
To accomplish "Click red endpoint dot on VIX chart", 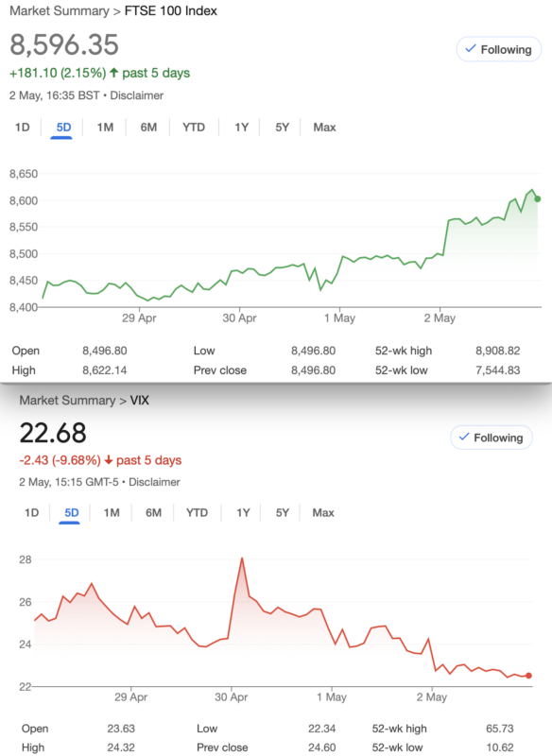I will (529, 676).
